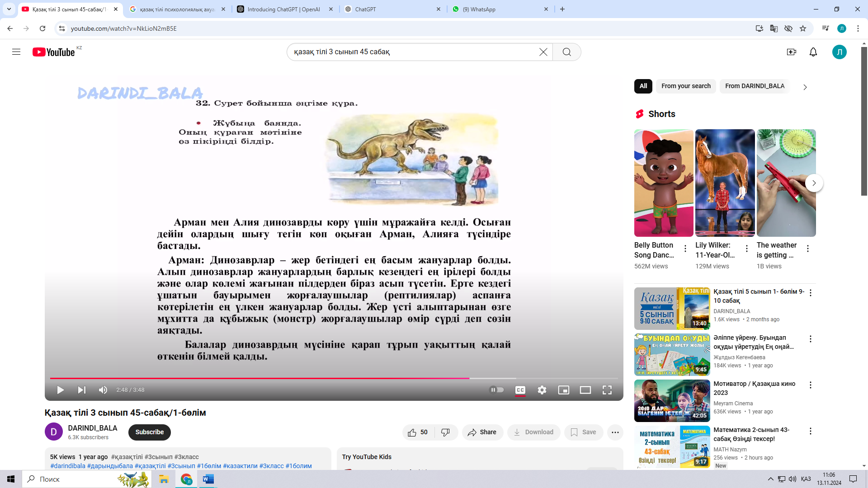Screen dimensions: 868x488
Task: Dislike the video
Action: pos(446,432)
